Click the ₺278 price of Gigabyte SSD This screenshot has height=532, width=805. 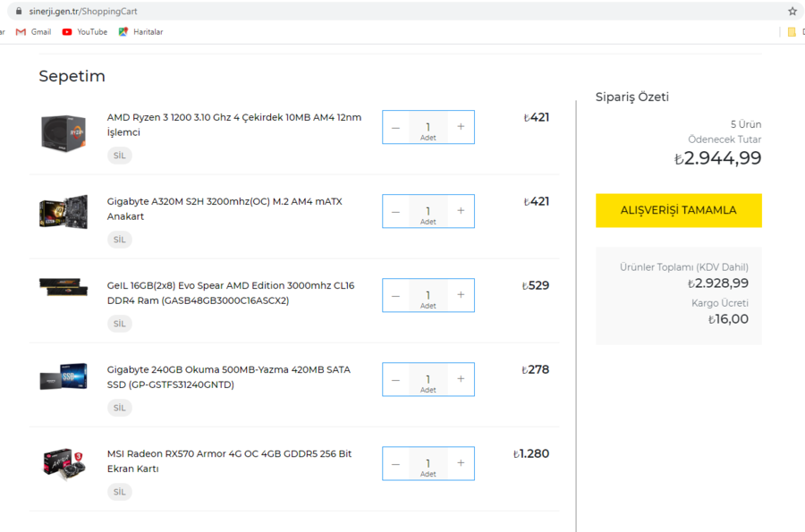(536, 370)
